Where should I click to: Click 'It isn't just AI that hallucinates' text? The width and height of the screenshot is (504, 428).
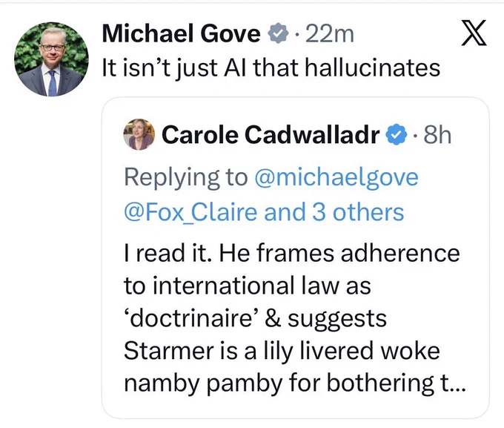click(271, 68)
